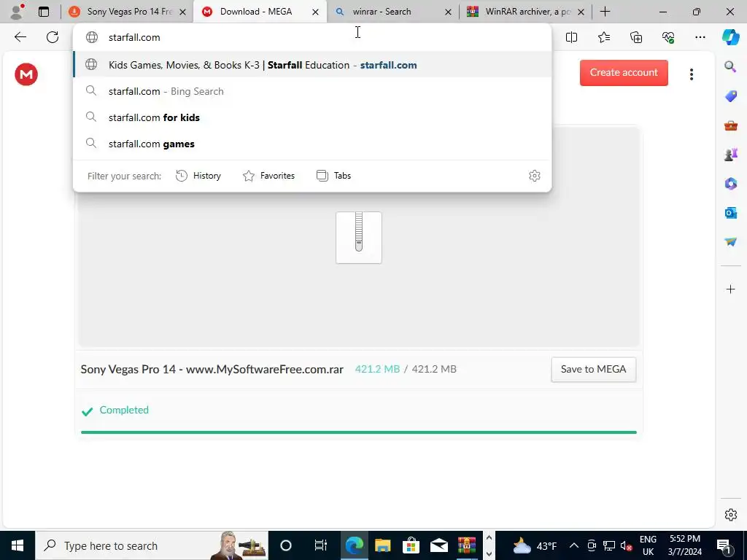Filter search by Tabs

[x=334, y=176]
